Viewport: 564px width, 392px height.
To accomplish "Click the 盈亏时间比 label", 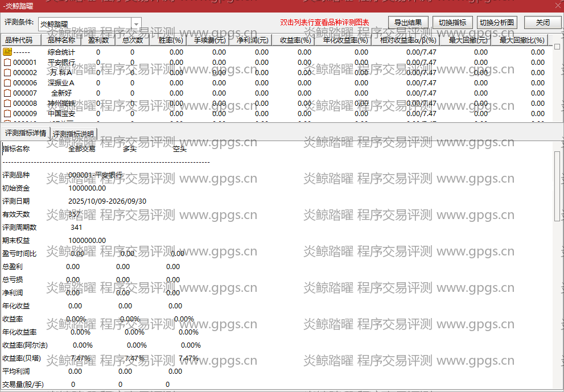I will (19, 254).
